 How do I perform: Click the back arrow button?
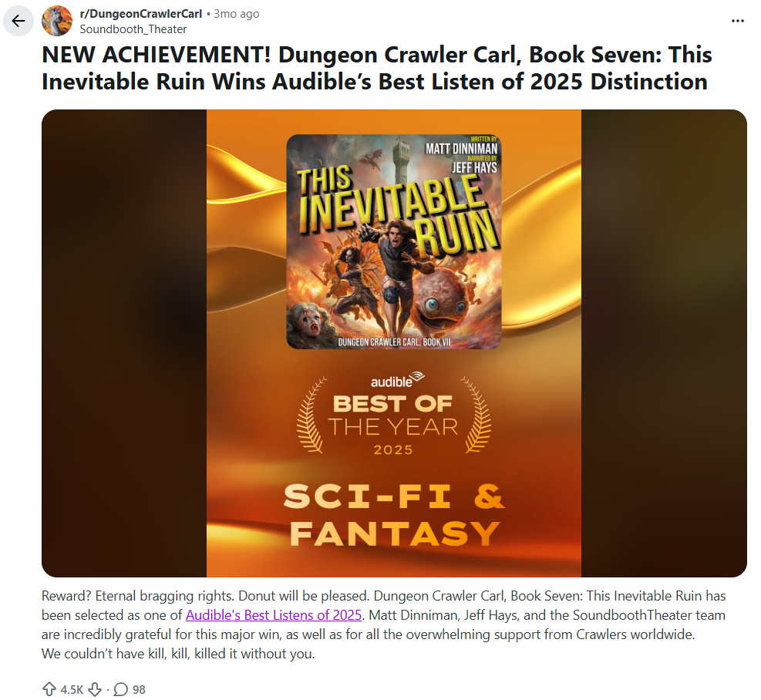[x=19, y=21]
